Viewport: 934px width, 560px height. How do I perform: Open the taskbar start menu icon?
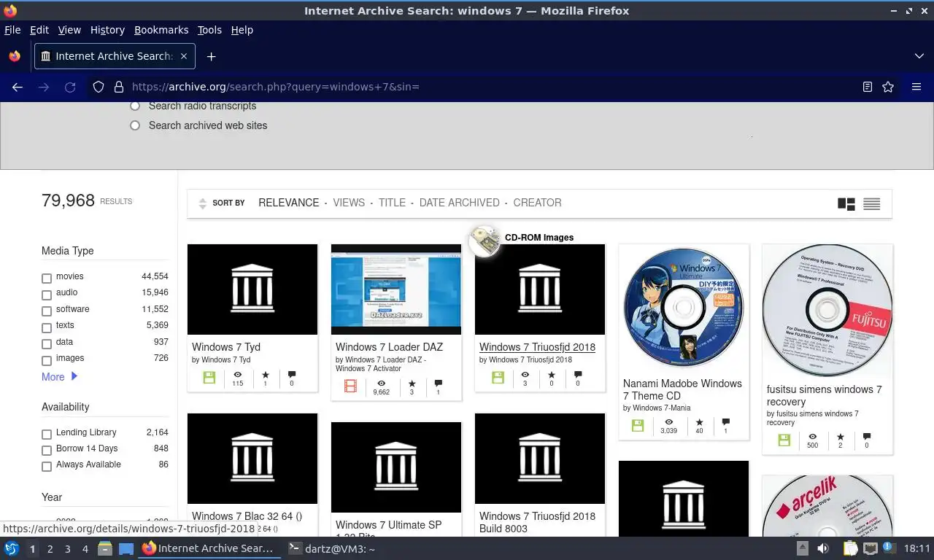pyautogui.click(x=11, y=548)
